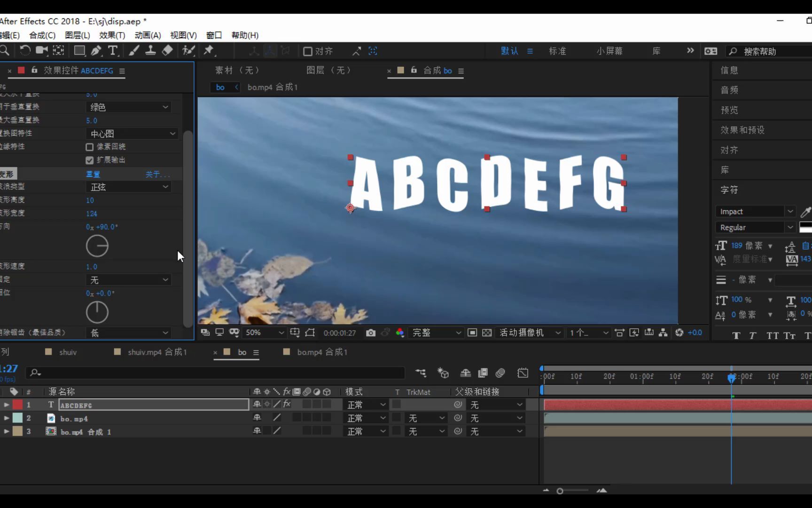Click timeline zoom slider handle
This screenshot has width=812, height=508.
pos(560,491)
